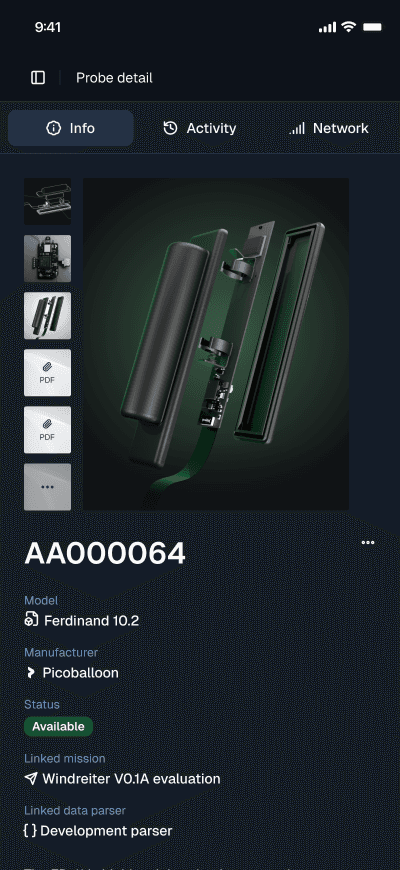The image size is (400, 870).
Task: Open the Ferdinand 10.2 model link
Action: [82, 620]
